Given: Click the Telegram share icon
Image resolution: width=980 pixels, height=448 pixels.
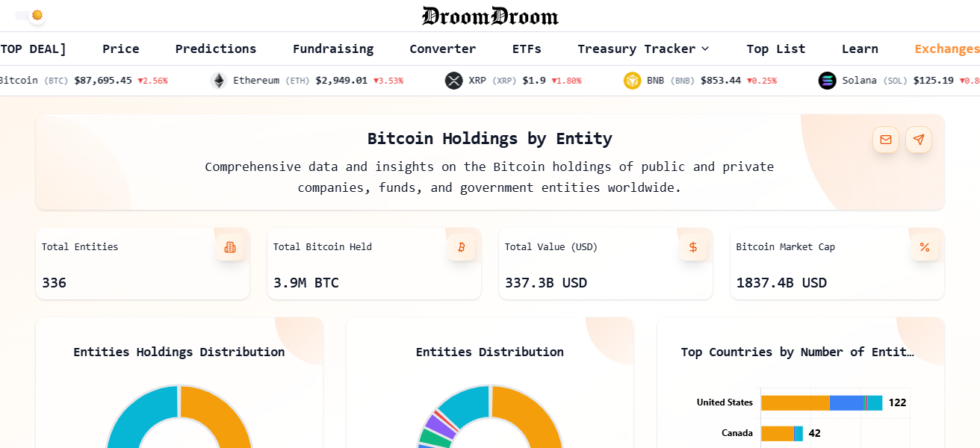Looking at the screenshot, I should click(x=919, y=140).
